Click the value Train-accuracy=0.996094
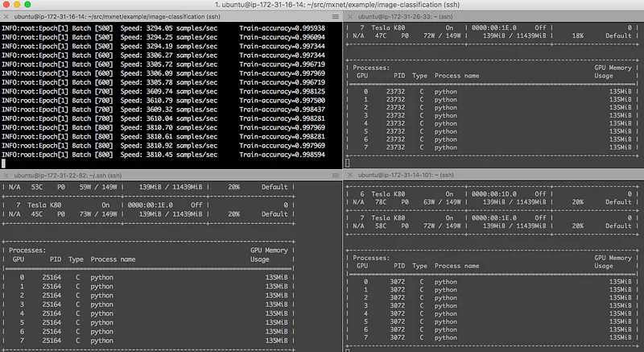 pyautogui.click(x=283, y=37)
